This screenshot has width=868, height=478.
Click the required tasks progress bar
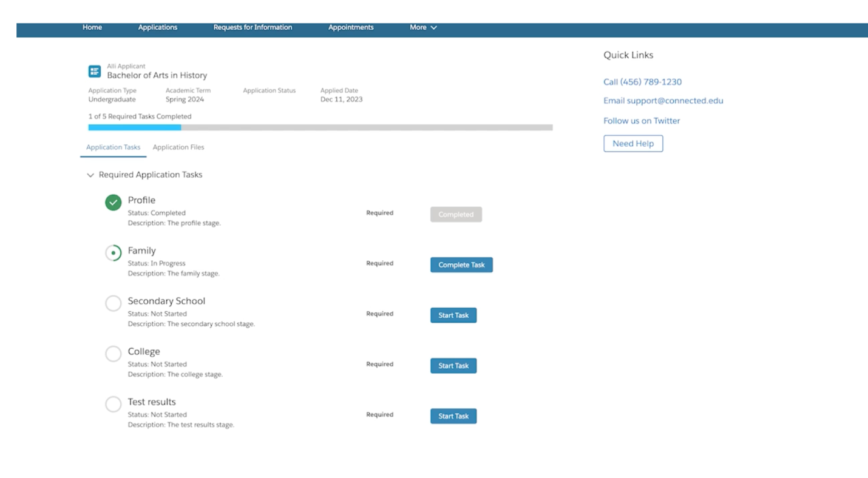(320, 128)
